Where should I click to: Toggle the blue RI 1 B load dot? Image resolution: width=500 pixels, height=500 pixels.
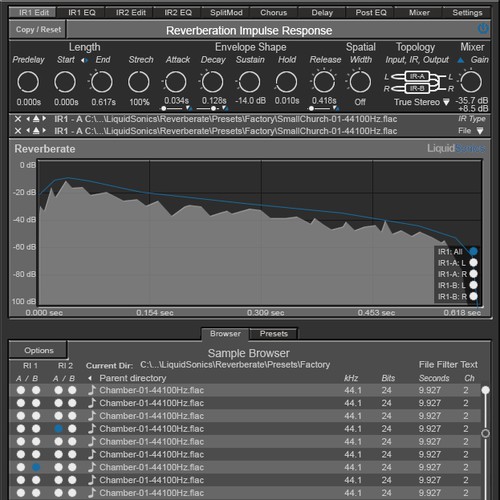36,467
